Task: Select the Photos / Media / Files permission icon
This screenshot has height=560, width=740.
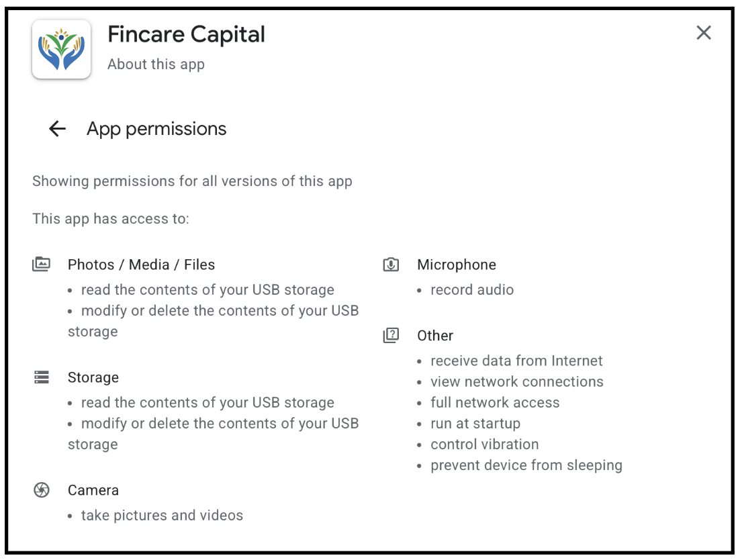Action: [42, 264]
